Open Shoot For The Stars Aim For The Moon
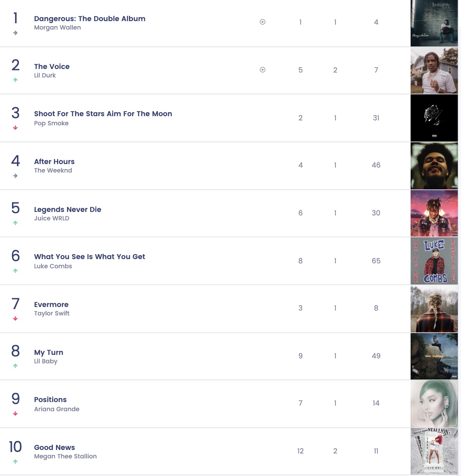This screenshot has height=476, width=461. tap(103, 114)
